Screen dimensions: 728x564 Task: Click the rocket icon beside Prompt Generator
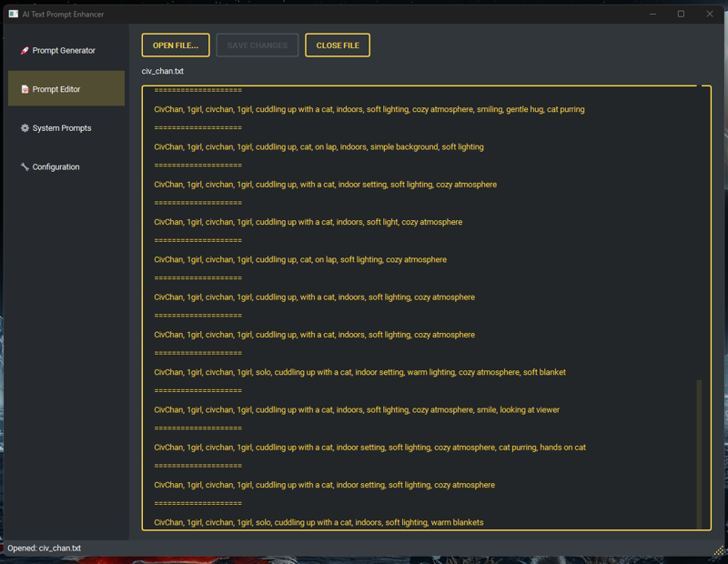coord(25,50)
